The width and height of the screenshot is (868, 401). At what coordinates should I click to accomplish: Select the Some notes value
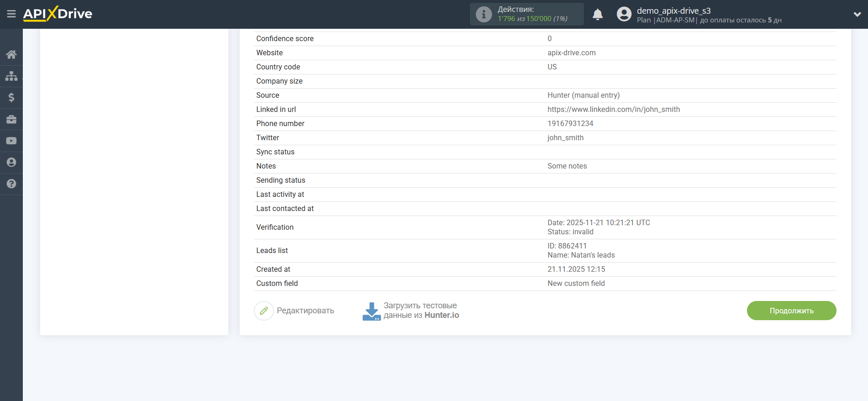coord(567,166)
